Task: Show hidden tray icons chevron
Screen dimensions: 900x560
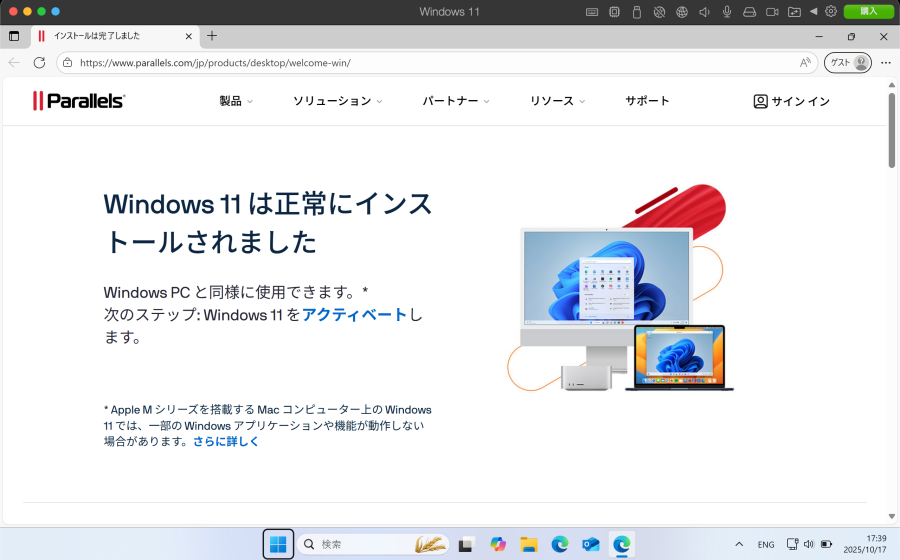Action: (x=739, y=544)
